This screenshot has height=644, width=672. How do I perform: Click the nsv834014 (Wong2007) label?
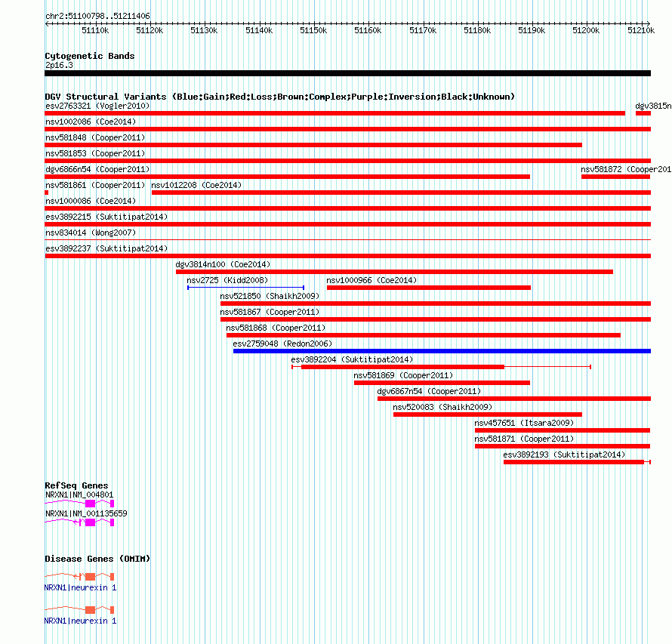[x=91, y=233]
